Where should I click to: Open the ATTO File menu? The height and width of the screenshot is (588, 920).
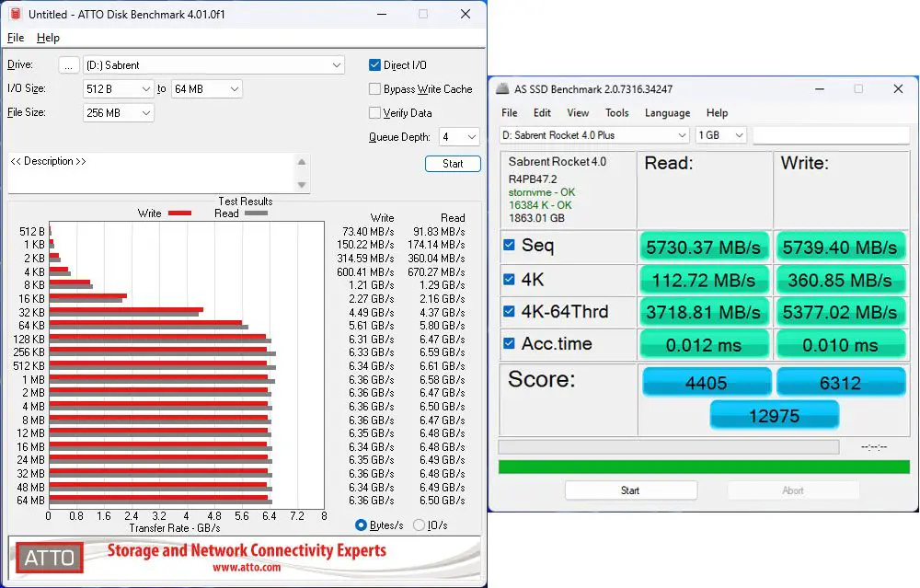pyautogui.click(x=16, y=38)
